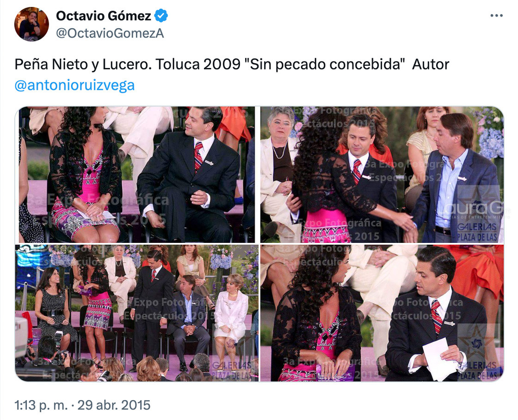Open bottom-right photo with white paper
Image resolution: width=518 pixels, height=420 pixels.
pyautogui.click(x=382, y=313)
